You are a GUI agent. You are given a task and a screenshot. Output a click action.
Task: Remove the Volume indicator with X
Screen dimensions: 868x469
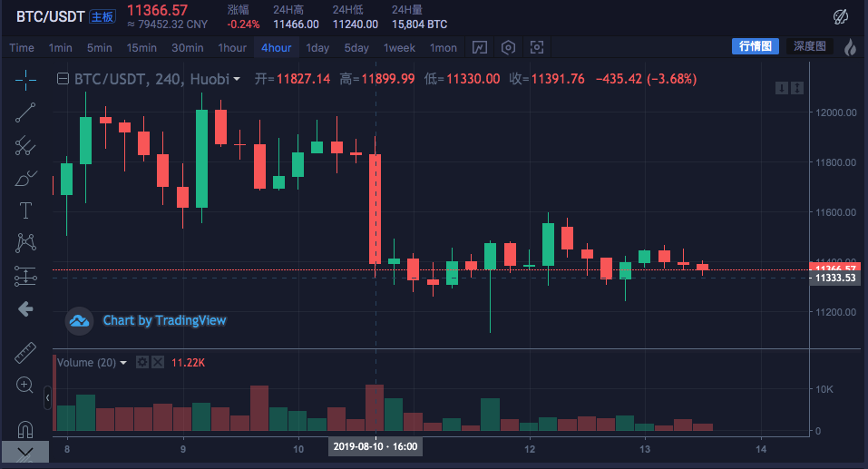tap(157, 363)
